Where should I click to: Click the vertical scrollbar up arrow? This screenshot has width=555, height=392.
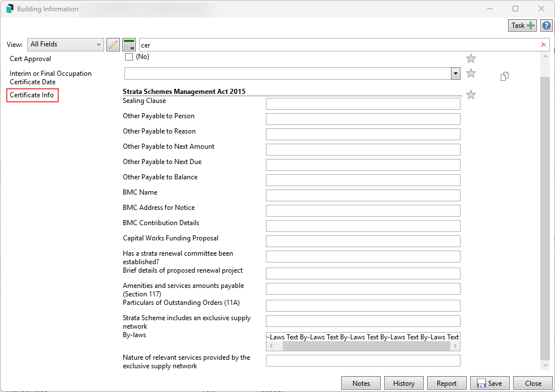545,56
